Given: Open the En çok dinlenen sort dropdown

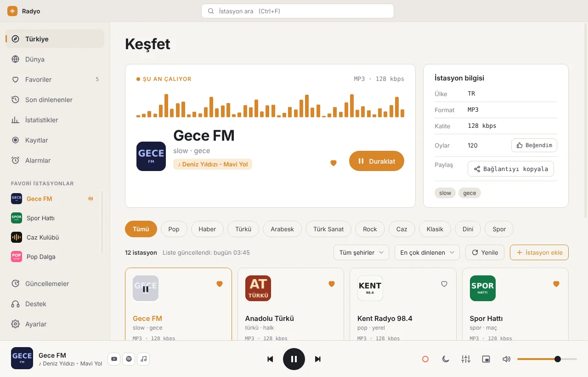Looking at the screenshot, I should pyautogui.click(x=427, y=252).
